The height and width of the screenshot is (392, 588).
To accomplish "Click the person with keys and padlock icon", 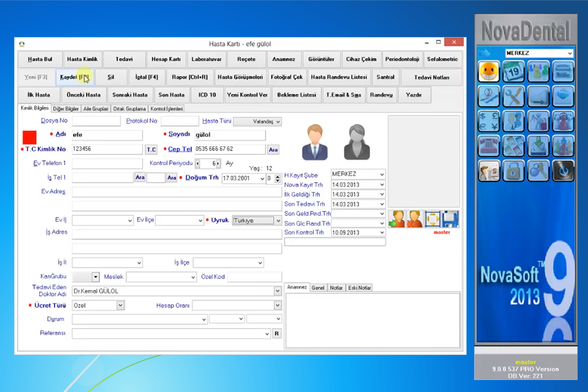I will (538, 121).
